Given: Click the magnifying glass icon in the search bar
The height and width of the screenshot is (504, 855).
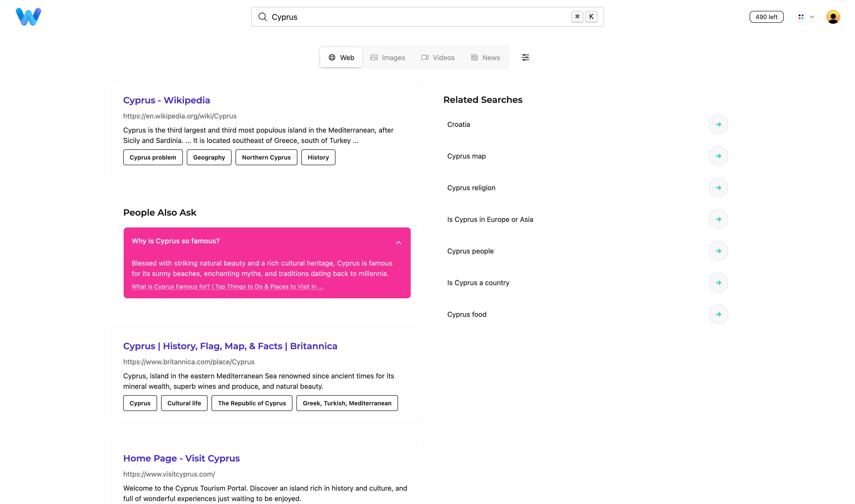Looking at the screenshot, I should 262,17.
